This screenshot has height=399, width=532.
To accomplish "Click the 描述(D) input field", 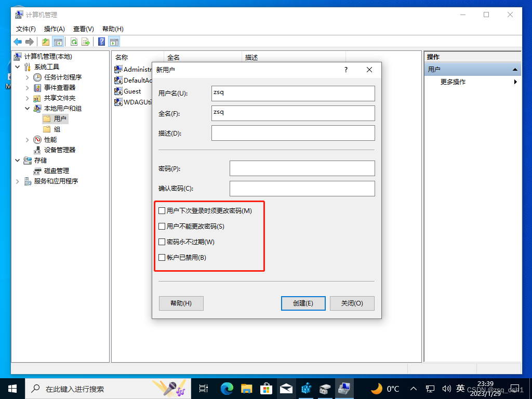I will pos(293,133).
